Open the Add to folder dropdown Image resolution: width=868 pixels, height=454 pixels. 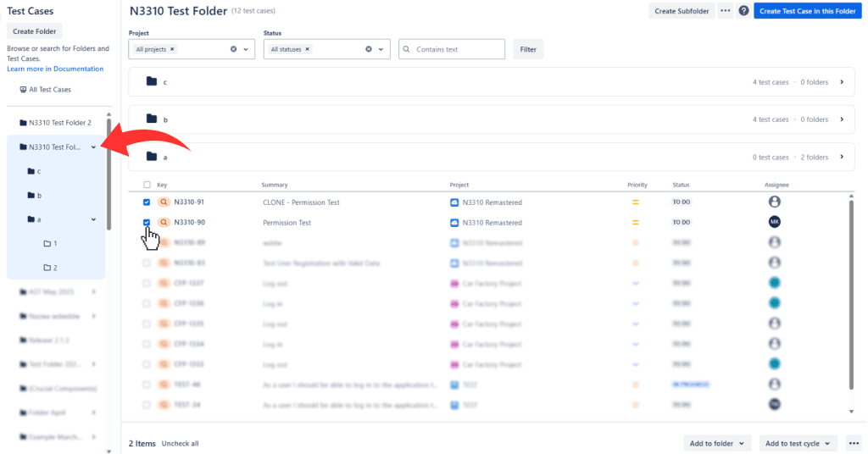pyautogui.click(x=717, y=444)
